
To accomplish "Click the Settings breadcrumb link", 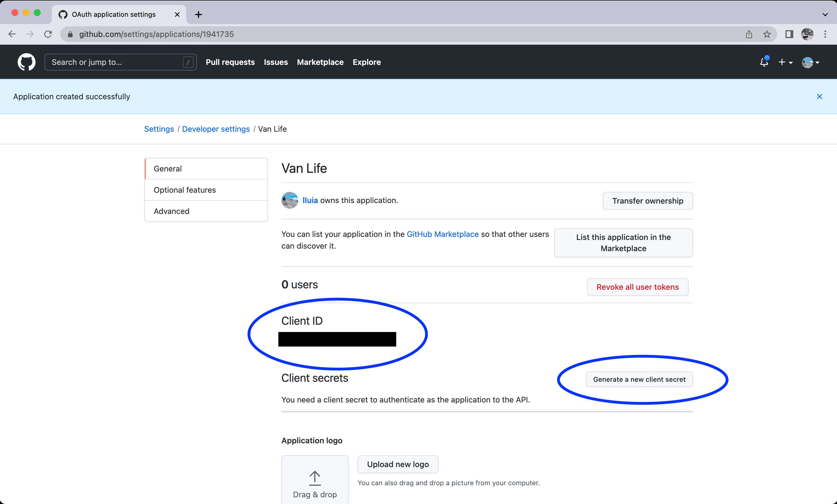I will pos(159,129).
